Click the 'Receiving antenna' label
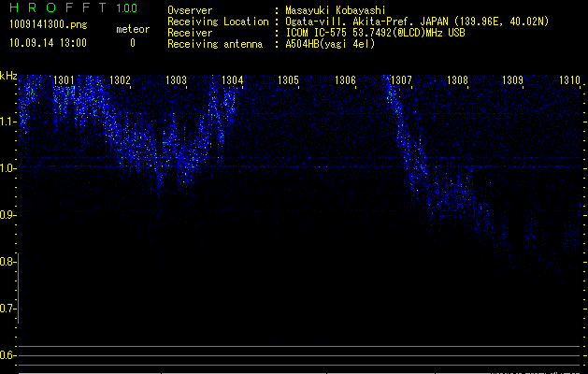 pos(215,44)
